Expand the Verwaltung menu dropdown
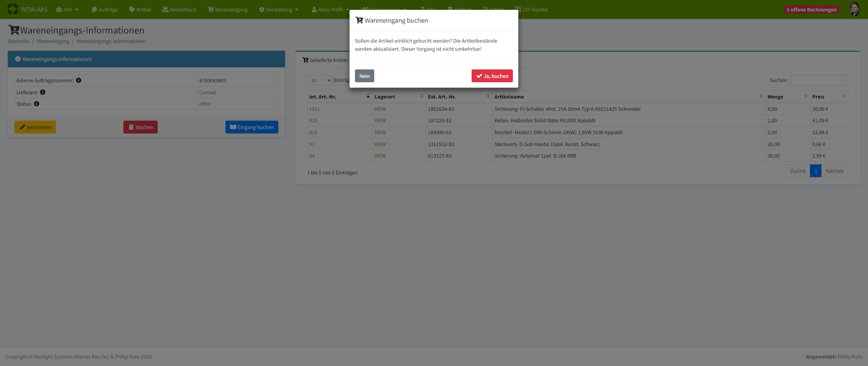This screenshot has height=366, width=868. pos(279,10)
